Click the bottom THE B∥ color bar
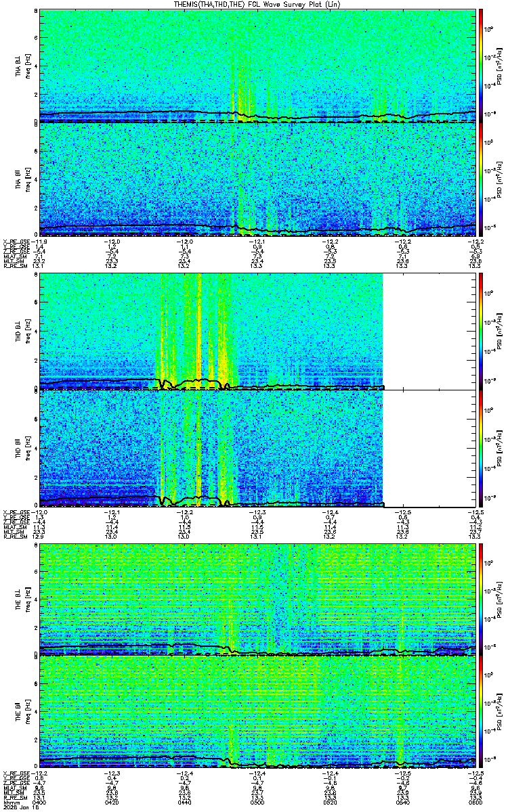This screenshot has height=812, width=508. point(481,713)
